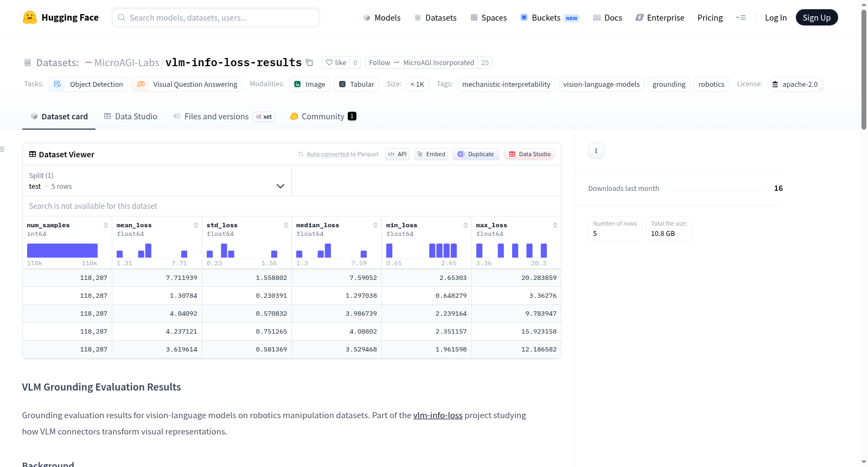Expand the Split test dropdown

point(157,181)
